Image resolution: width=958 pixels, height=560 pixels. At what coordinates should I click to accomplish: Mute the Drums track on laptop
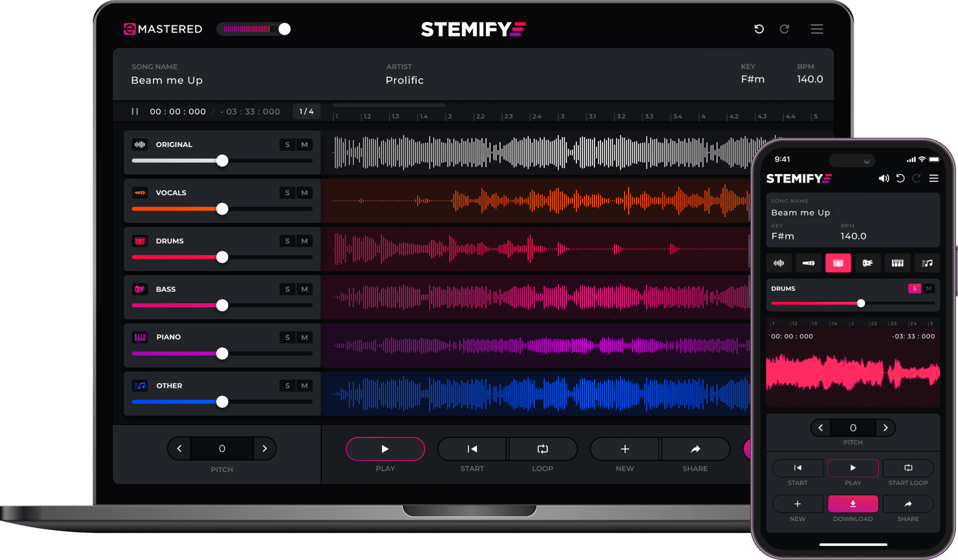click(x=305, y=241)
